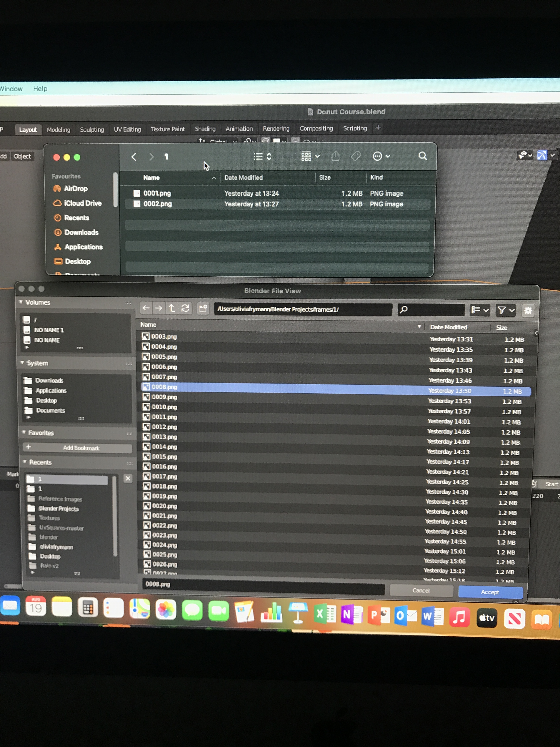This screenshot has height=747, width=560.
Task: Open Finder share icon
Action: (x=335, y=156)
